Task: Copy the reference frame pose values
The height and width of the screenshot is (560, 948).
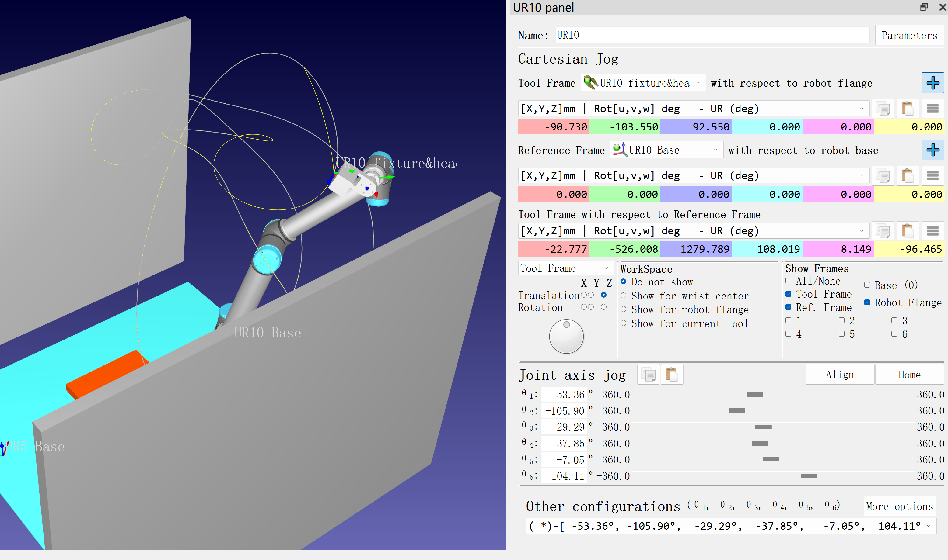Action: [x=883, y=176]
